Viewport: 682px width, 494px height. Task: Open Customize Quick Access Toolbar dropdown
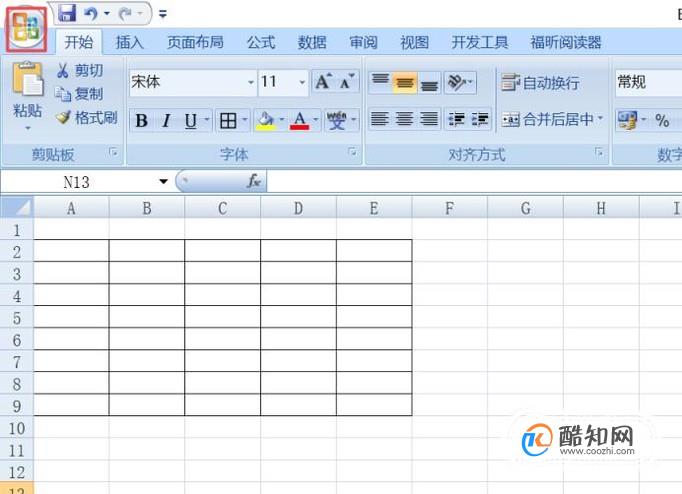(163, 14)
